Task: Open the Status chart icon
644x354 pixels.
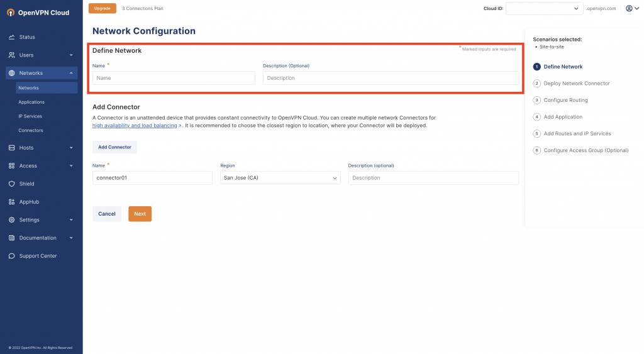Action: click(11, 37)
